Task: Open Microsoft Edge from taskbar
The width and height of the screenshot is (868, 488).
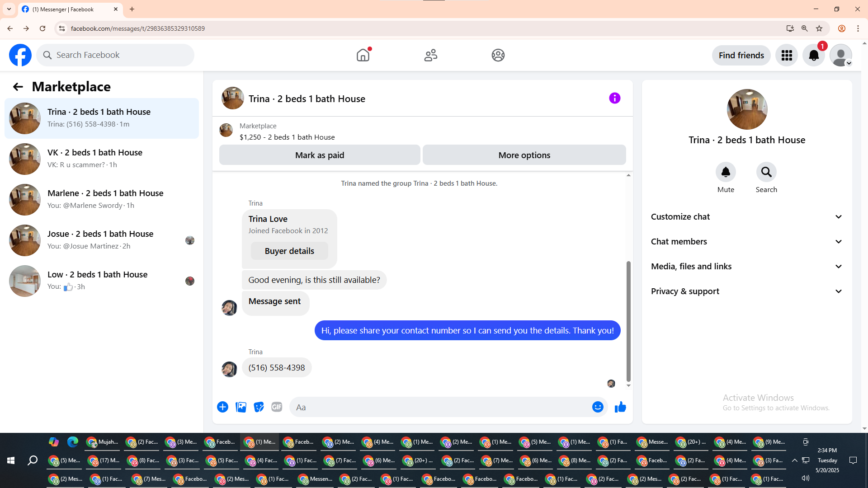Action: click(x=73, y=442)
